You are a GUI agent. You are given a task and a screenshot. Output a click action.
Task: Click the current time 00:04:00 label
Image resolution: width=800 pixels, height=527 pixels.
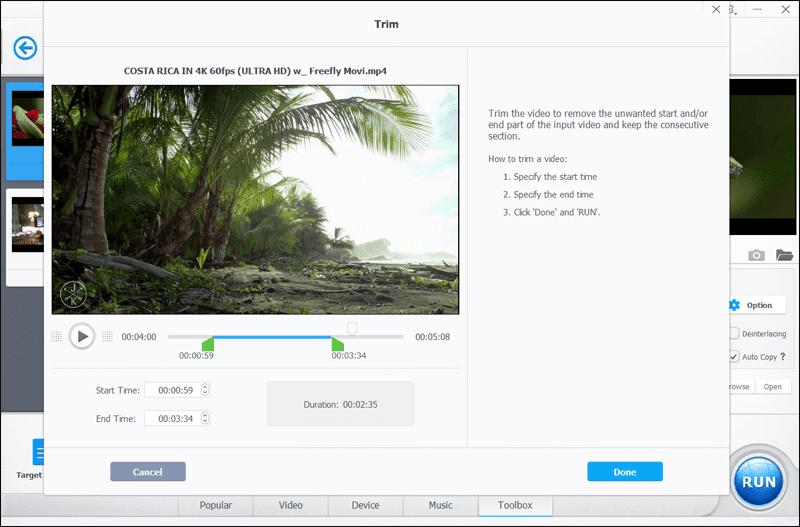pos(139,337)
